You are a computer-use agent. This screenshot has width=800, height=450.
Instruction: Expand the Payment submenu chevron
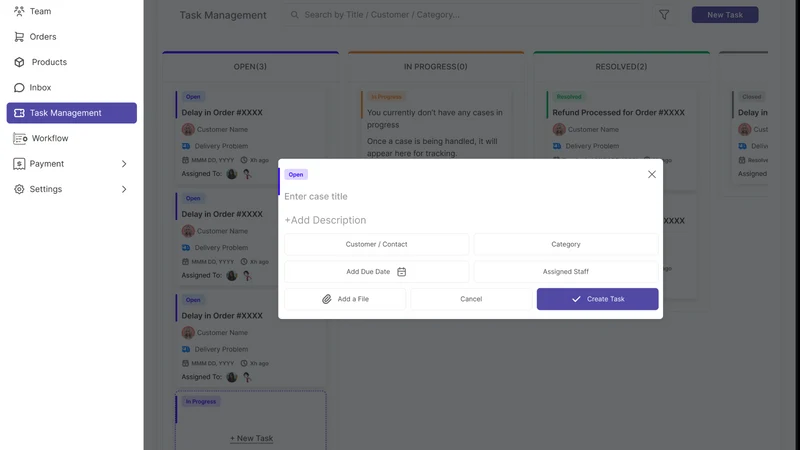point(124,164)
